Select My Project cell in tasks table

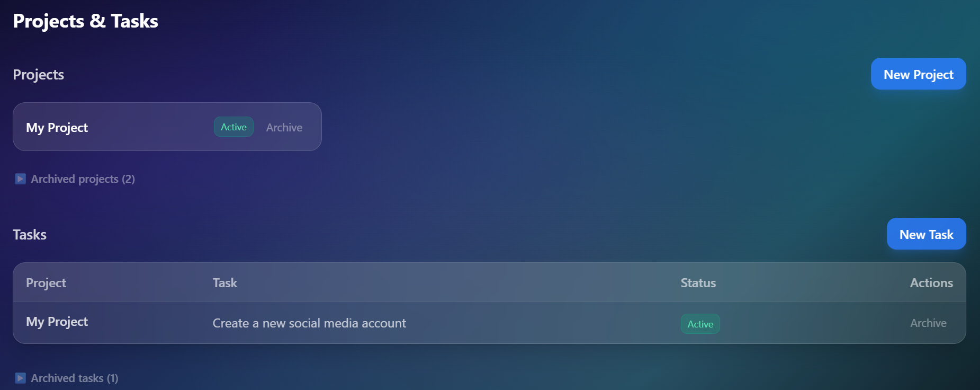[57, 322]
